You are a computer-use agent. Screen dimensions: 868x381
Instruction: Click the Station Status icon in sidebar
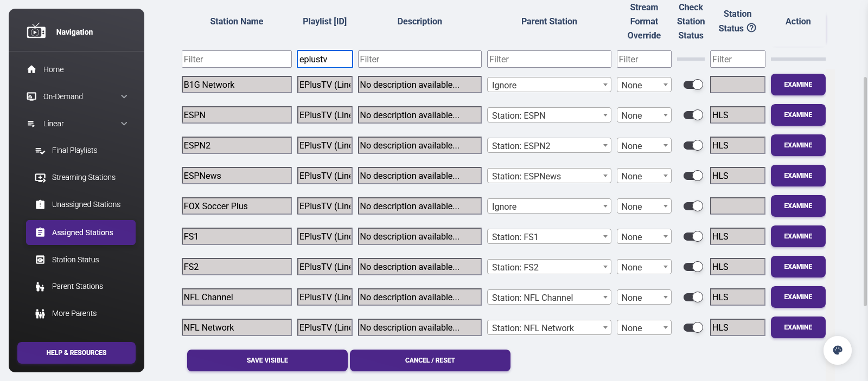40,260
